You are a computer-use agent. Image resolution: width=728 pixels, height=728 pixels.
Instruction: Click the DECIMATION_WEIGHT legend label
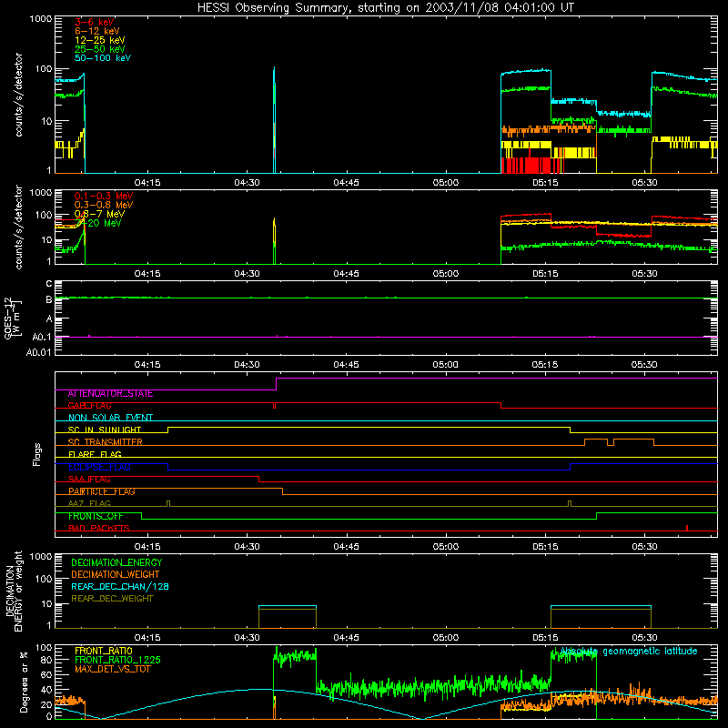tap(116, 575)
